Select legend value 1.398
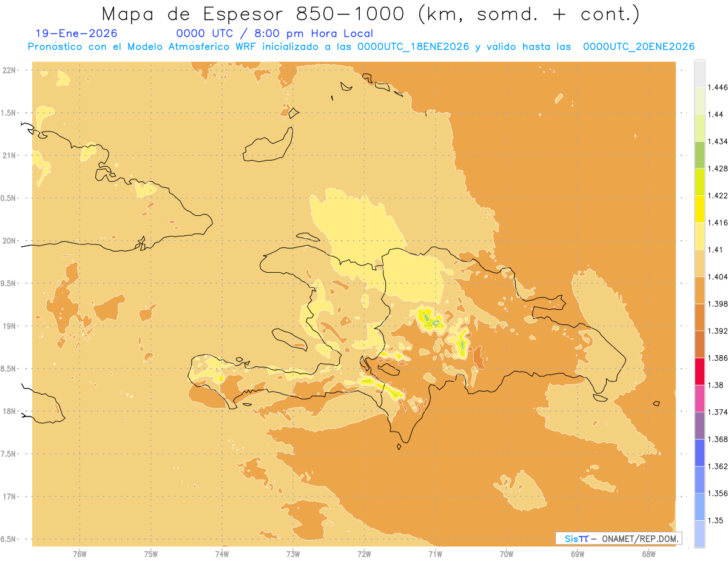 click(x=716, y=304)
